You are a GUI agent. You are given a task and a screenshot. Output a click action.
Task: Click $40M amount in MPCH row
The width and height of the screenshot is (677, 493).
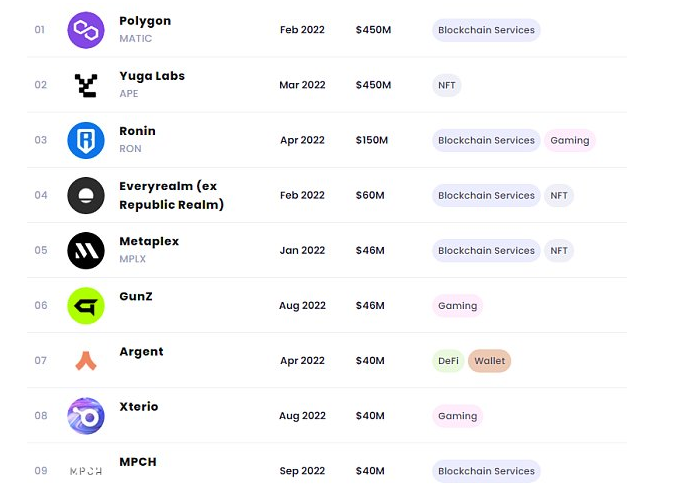(370, 471)
